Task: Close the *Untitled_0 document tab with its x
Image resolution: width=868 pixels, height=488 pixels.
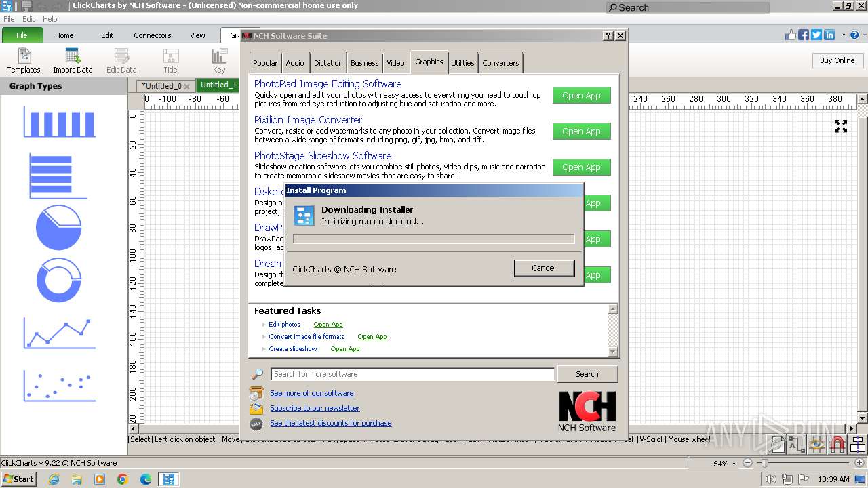Action: 187,86
